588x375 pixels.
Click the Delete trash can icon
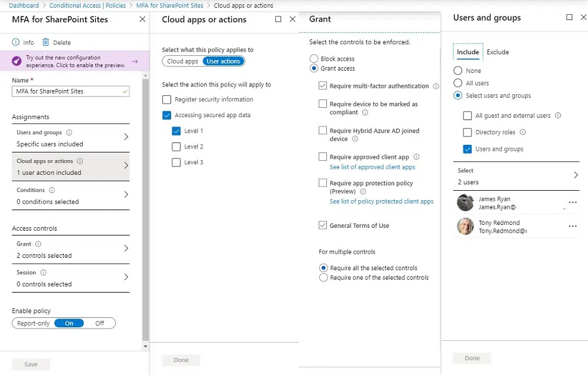[45, 42]
